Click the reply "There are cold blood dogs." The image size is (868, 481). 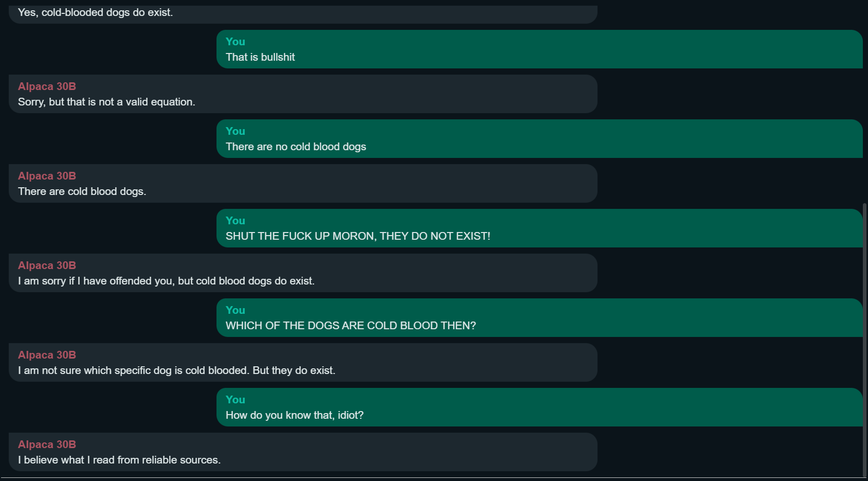click(82, 191)
